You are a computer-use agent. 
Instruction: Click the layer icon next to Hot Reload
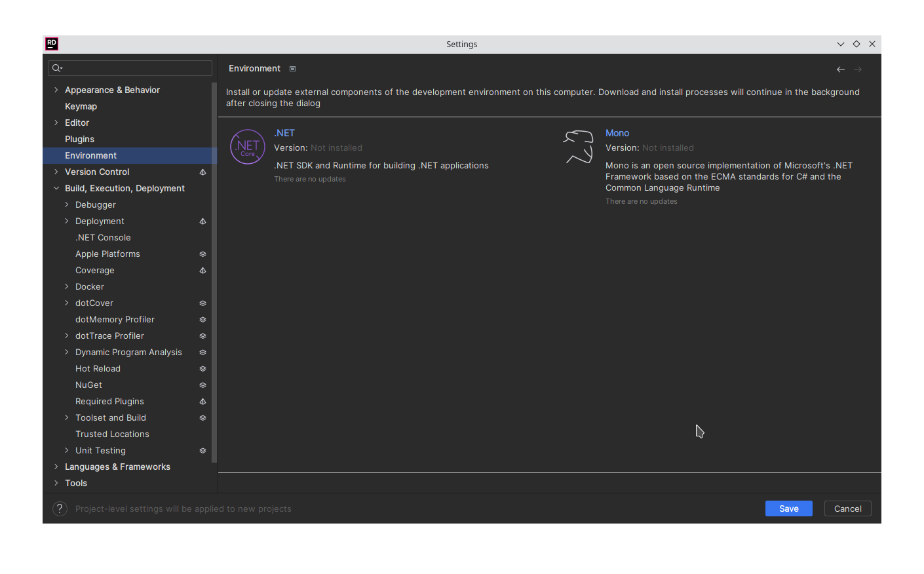click(x=202, y=369)
